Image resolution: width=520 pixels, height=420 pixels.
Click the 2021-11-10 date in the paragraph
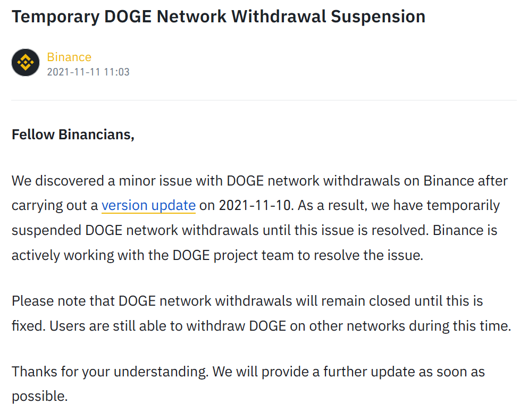256,206
